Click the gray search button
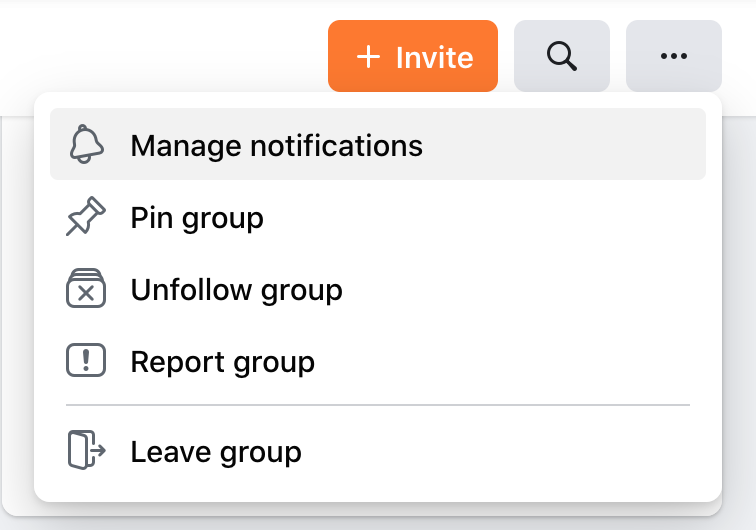Screen dimensions: 756x530 click(x=562, y=56)
